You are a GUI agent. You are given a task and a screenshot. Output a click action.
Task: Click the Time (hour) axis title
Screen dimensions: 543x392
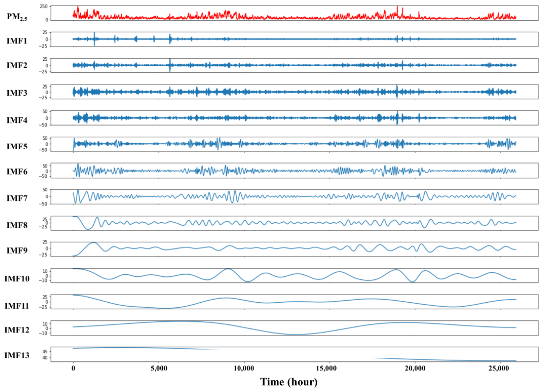[x=289, y=382]
